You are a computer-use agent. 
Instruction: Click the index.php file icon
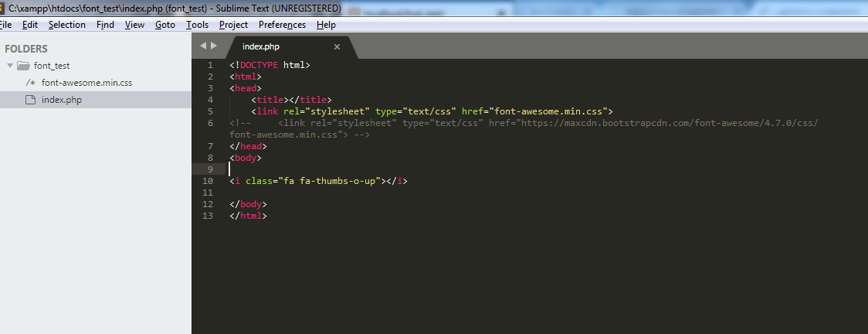coord(31,100)
